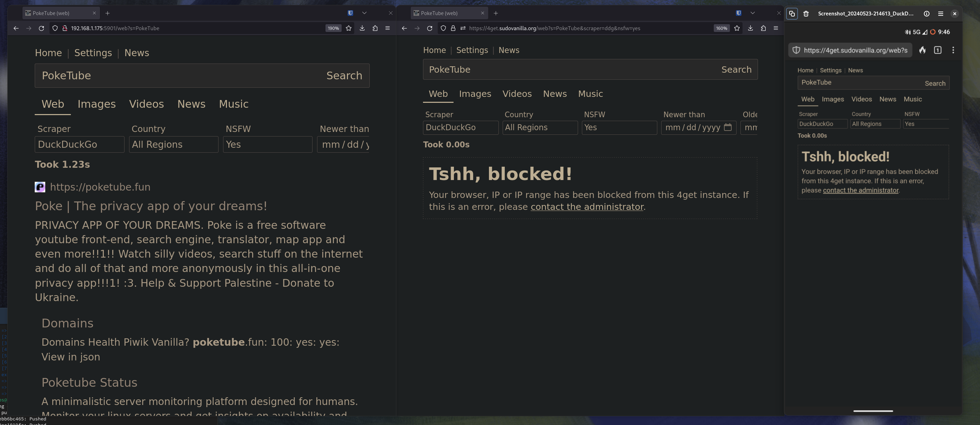Click the trash icon in screenshot viewer

[x=806, y=14]
